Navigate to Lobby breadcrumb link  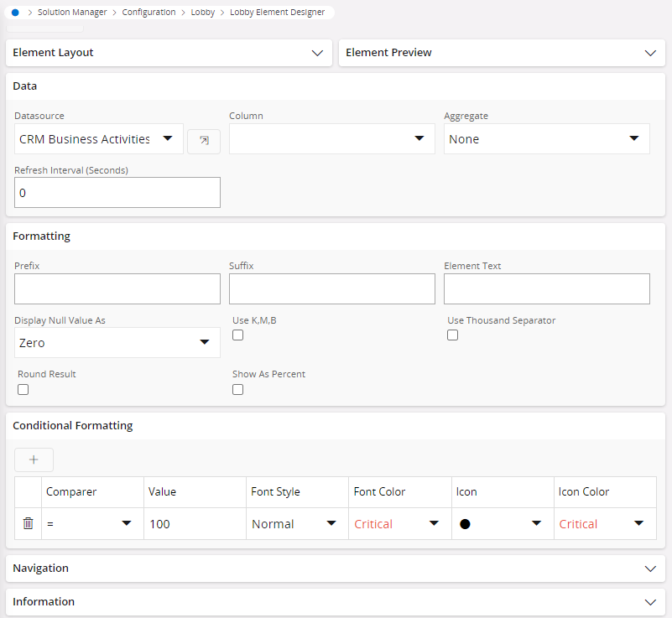coord(203,13)
